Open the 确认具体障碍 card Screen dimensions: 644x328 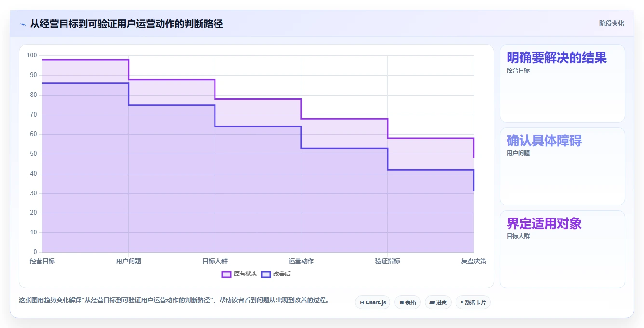click(x=563, y=166)
